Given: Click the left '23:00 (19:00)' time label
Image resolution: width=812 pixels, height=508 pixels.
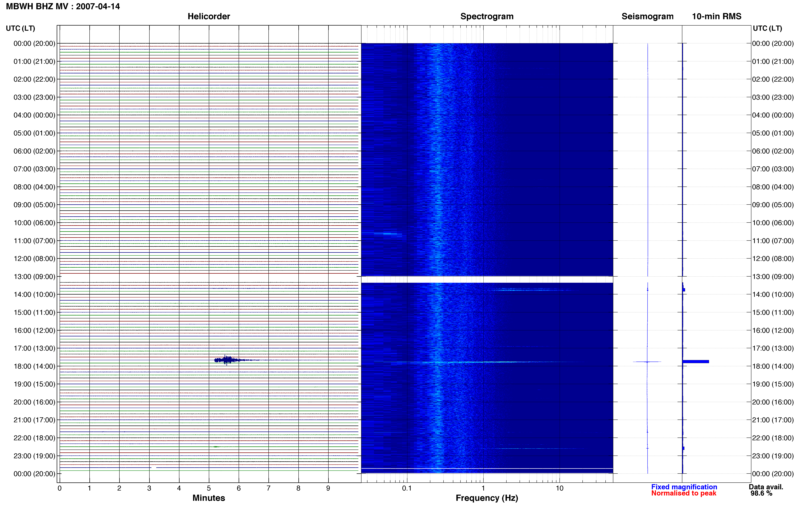Looking at the screenshot, I should pyautogui.click(x=34, y=456).
